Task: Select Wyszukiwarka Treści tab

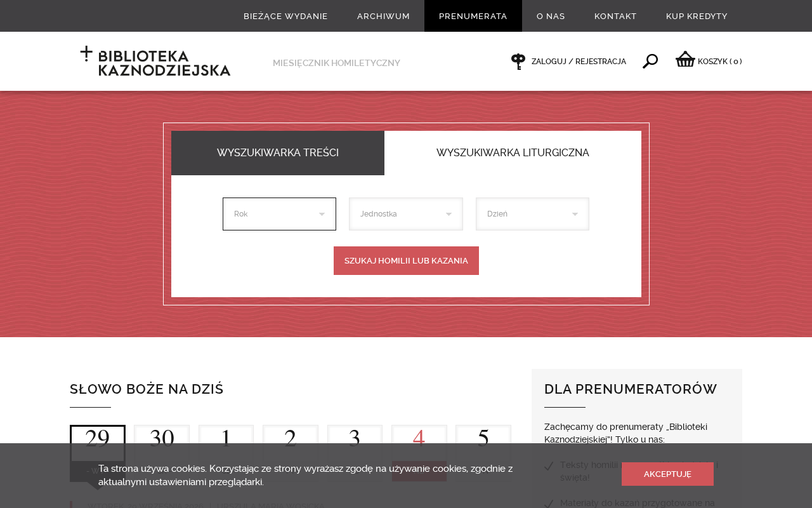Action: point(278,153)
